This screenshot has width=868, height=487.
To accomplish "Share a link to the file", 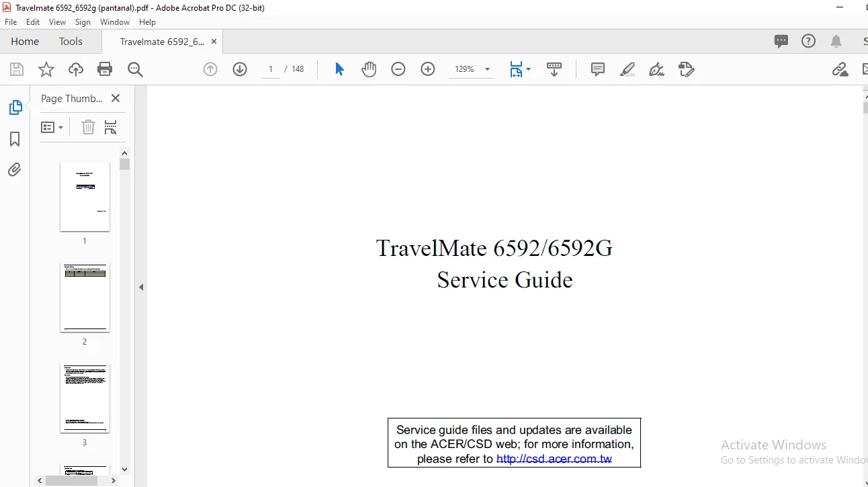I will coord(840,69).
